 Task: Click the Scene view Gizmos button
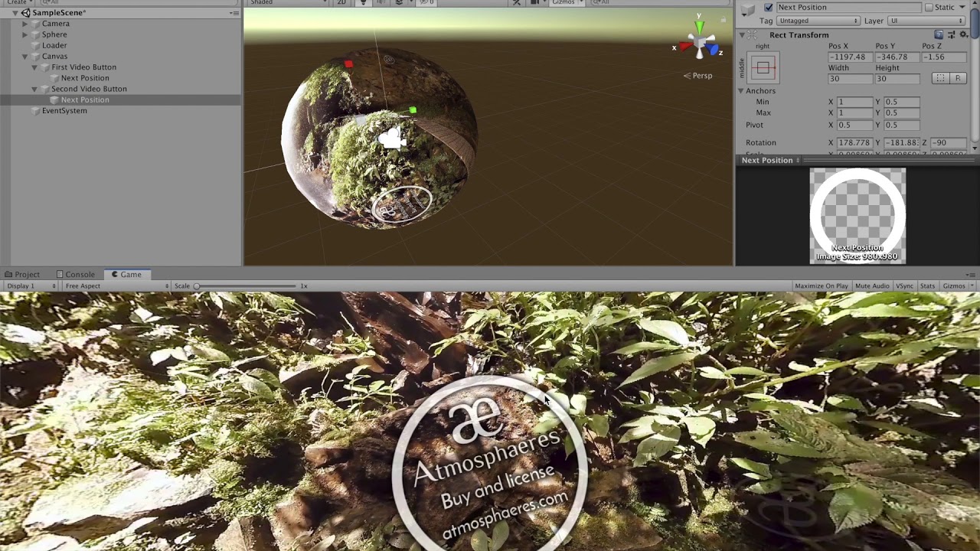[563, 2]
